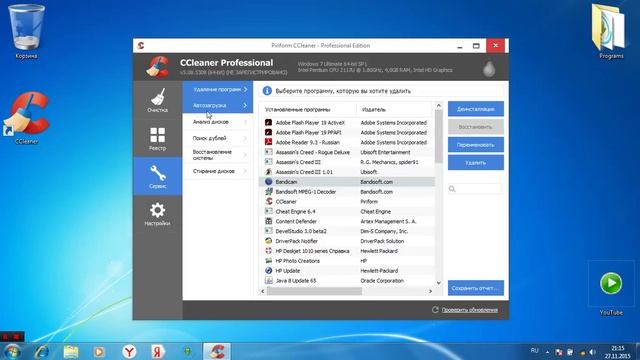
Task: Open the media player taskbar icon
Action: coord(99,351)
